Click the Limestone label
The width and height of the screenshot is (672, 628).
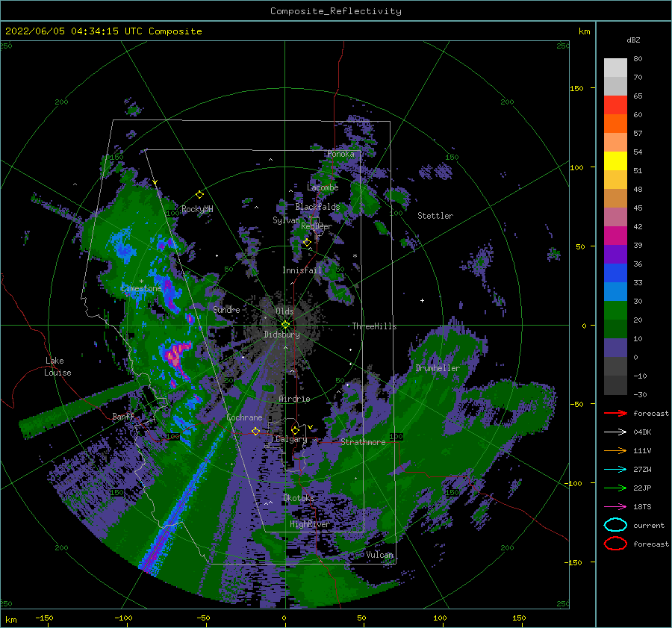coord(141,288)
